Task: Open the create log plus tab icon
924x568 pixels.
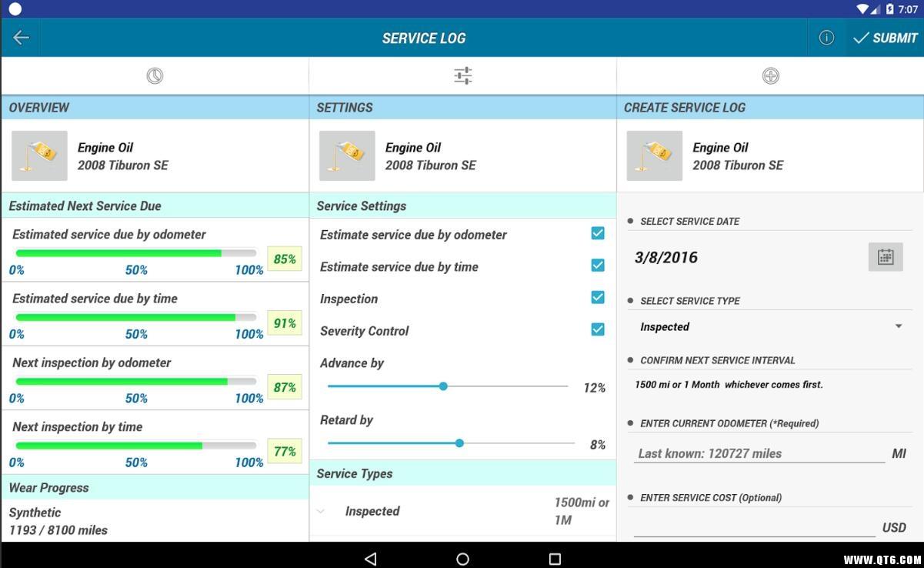Action: point(770,75)
